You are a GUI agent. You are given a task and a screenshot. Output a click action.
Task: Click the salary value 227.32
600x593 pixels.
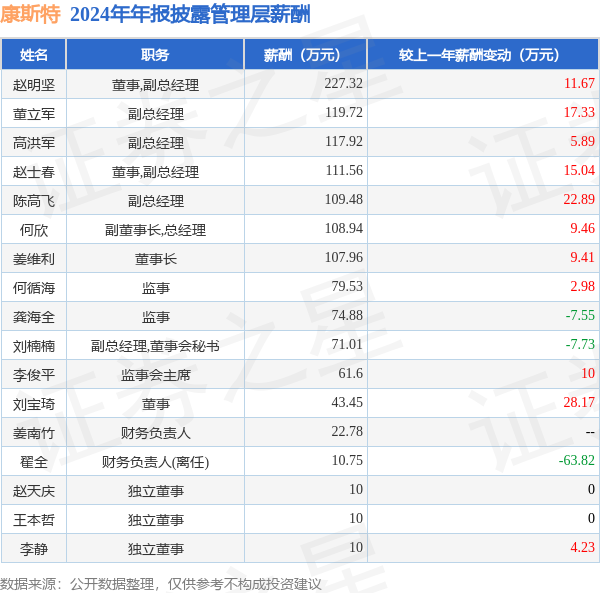pos(343,83)
